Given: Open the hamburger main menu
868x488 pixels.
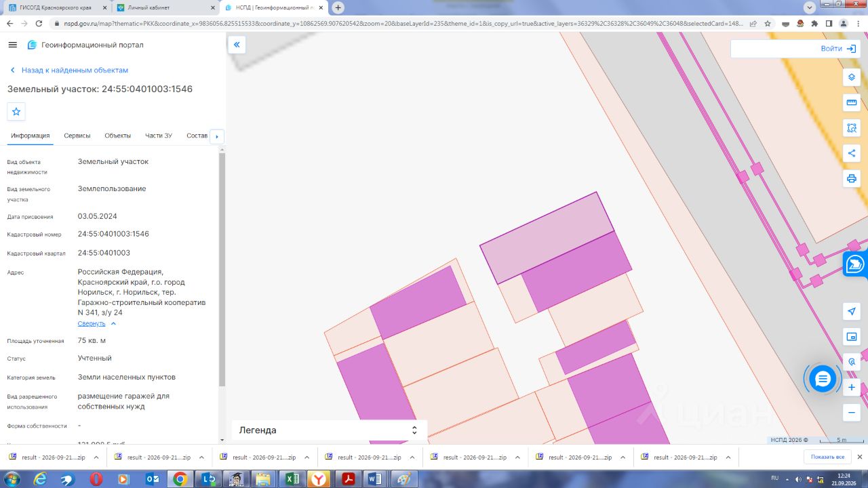Looking at the screenshot, I should pos(12,45).
